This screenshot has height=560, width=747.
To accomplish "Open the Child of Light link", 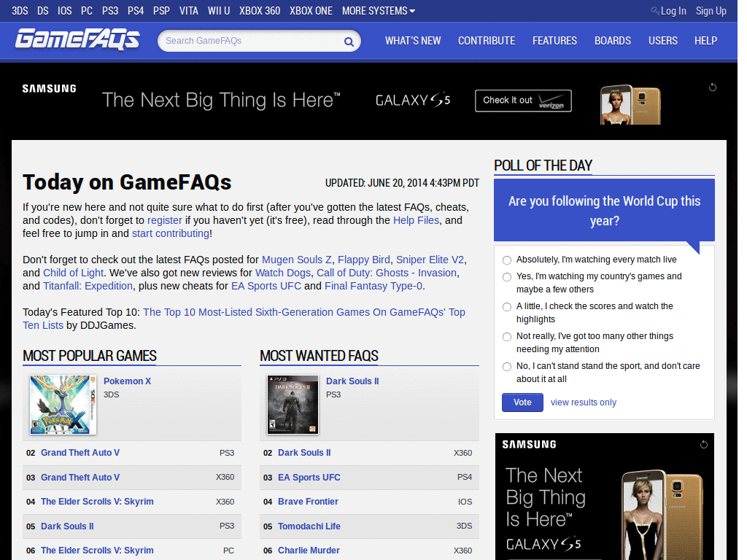I will (74, 273).
